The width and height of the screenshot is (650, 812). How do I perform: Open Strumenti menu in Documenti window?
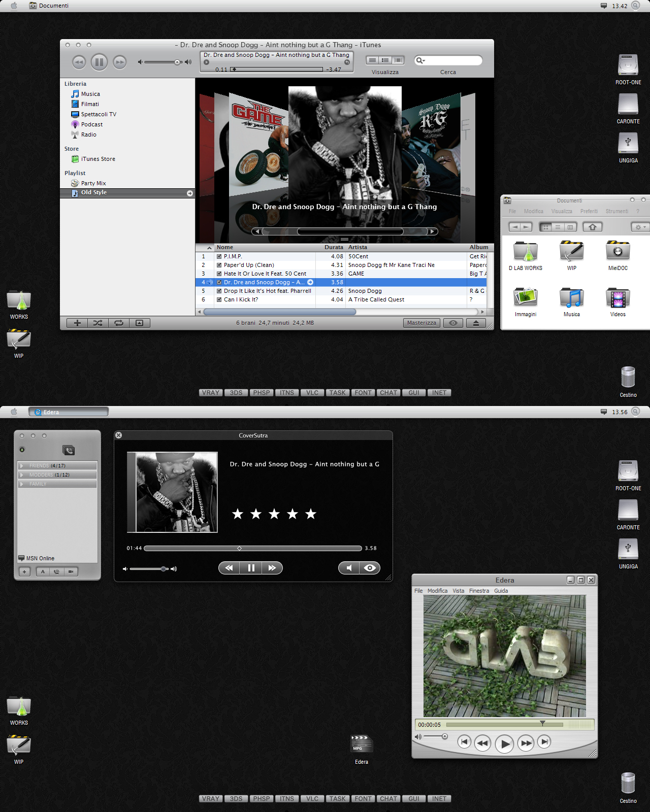(616, 211)
